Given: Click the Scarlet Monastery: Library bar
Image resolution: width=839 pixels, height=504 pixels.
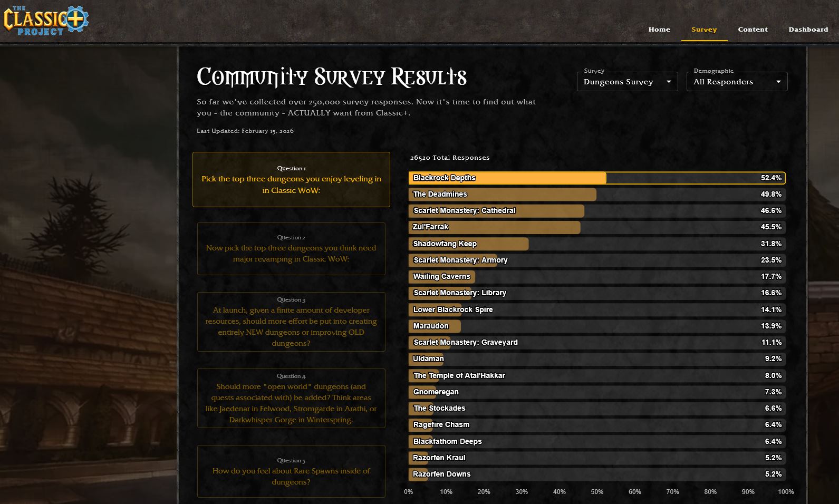Looking at the screenshot, I should tap(597, 293).
